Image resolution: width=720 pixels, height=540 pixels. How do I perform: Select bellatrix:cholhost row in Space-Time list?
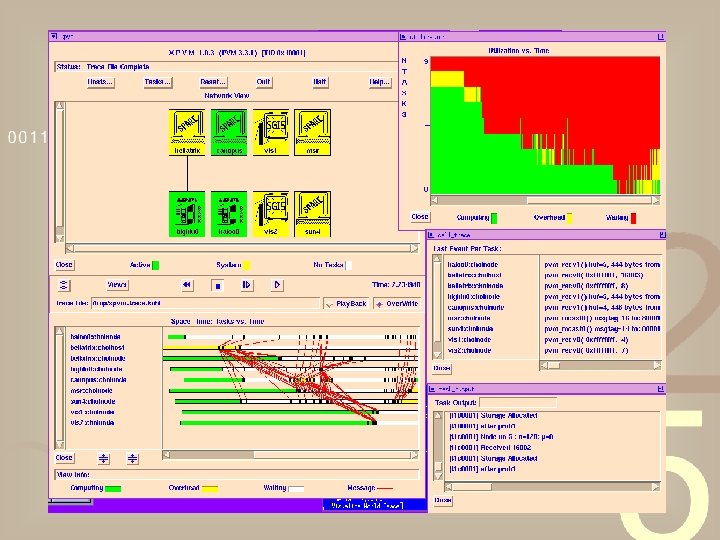pos(97,348)
